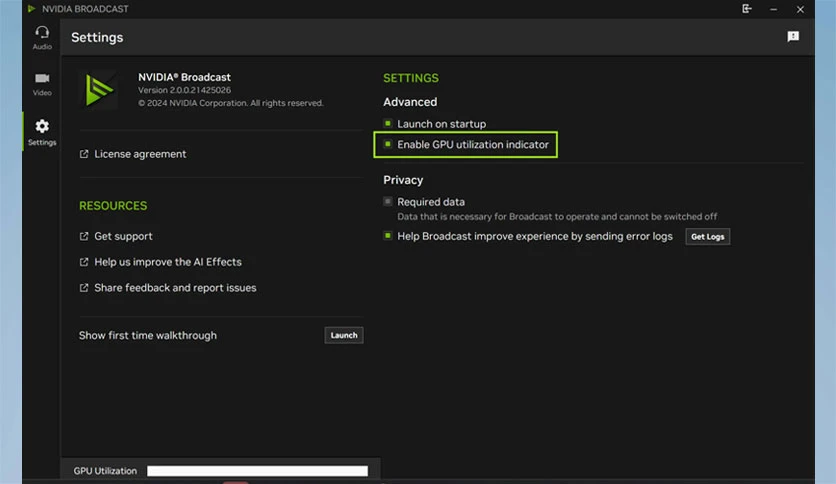Click external-link icon beside Share feedback
The width and height of the screenshot is (836, 484).
point(84,288)
